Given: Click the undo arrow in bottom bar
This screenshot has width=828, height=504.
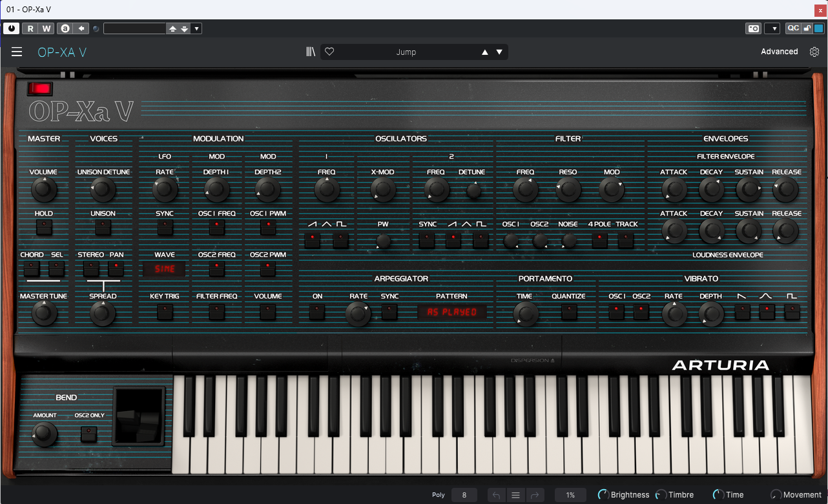Looking at the screenshot, I should [x=496, y=495].
